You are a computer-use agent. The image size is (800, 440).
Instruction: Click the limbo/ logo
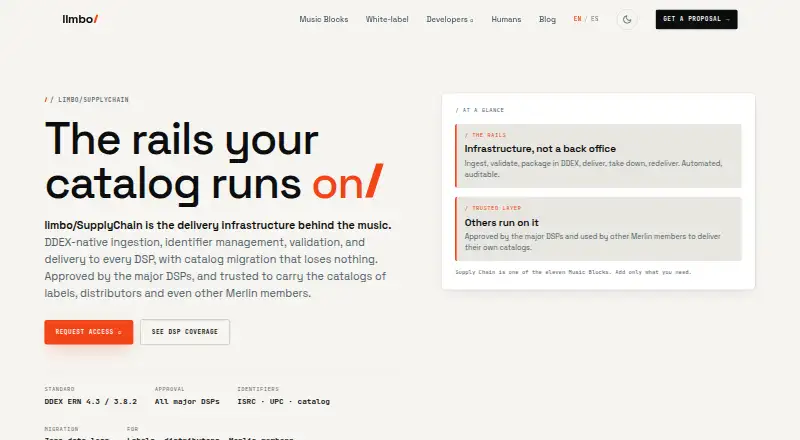pyautogui.click(x=80, y=19)
